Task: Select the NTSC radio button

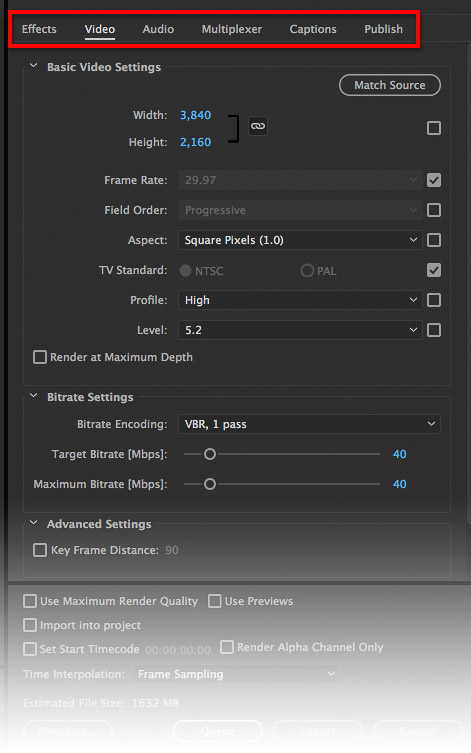Action: click(x=185, y=271)
